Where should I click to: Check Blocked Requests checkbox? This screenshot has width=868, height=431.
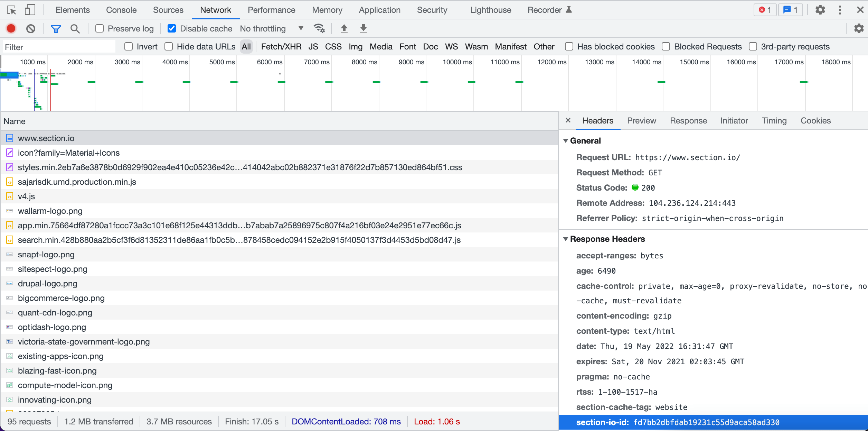pos(666,46)
